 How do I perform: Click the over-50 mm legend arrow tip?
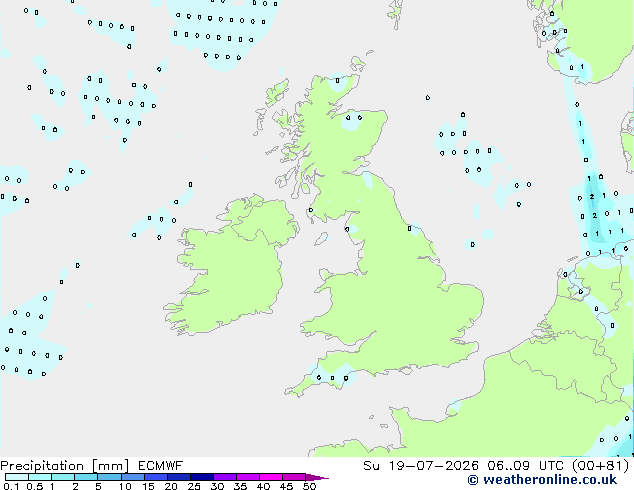pyautogui.click(x=318, y=477)
